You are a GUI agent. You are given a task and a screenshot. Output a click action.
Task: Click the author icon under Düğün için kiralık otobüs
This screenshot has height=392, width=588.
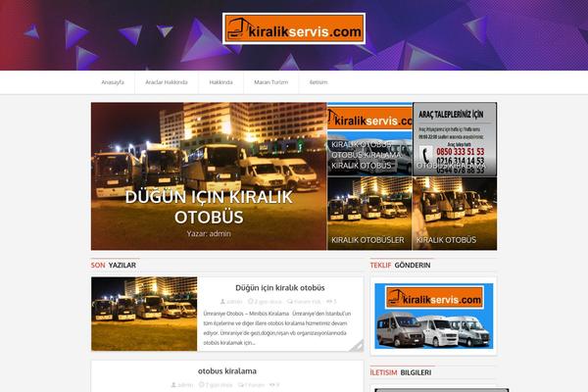(x=222, y=302)
